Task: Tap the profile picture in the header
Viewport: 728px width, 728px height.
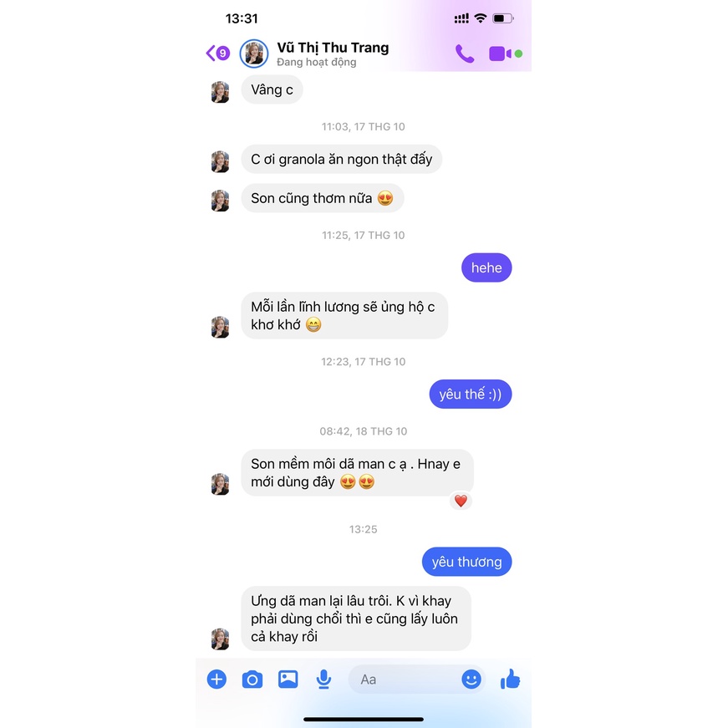Action: click(253, 53)
